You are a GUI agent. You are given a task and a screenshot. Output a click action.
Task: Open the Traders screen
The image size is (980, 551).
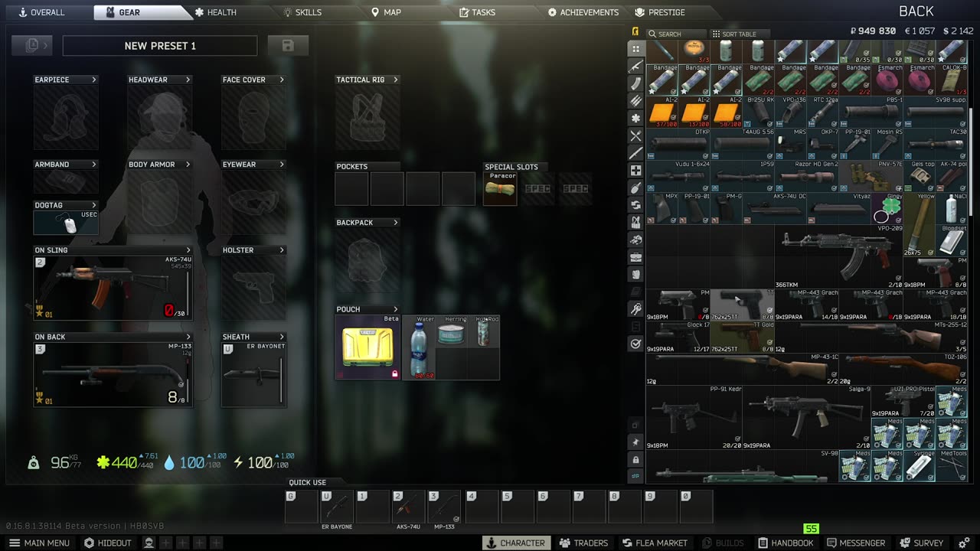coord(583,543)
